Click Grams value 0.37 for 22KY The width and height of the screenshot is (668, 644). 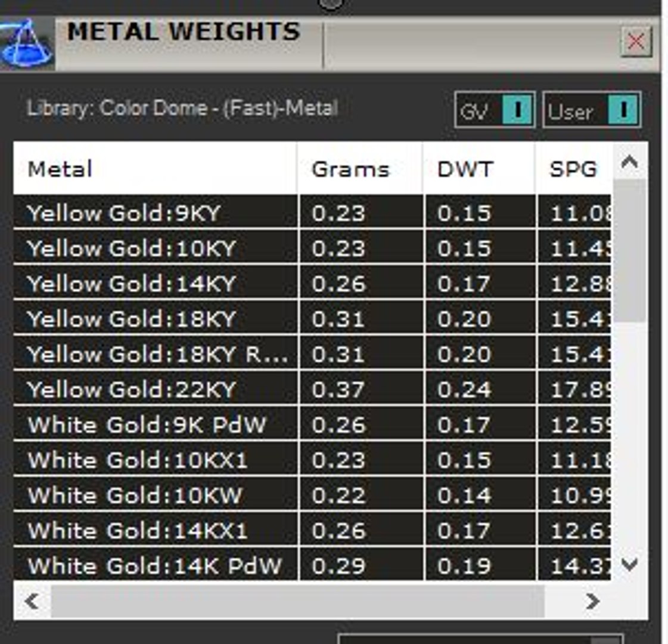(338, 389)
